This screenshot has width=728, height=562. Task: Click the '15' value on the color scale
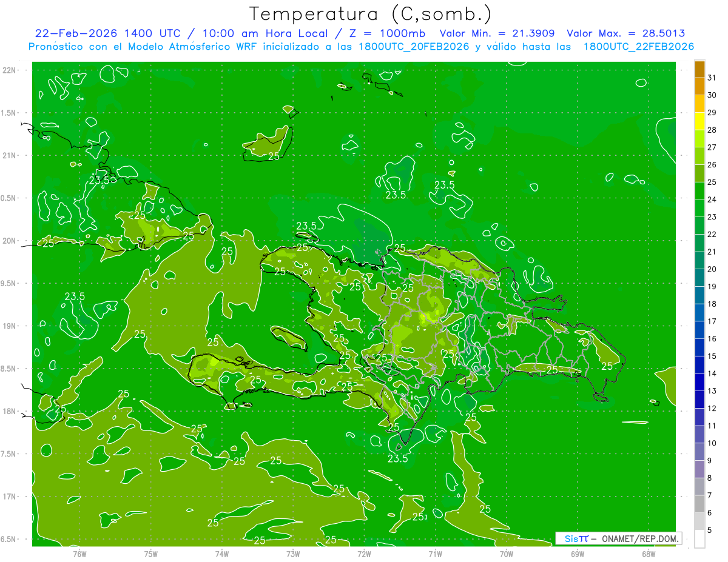(x=712, y=356)
